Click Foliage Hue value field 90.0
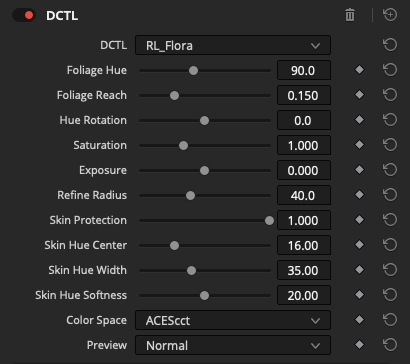Viewport: 410px width, 364px height. [304, 70]
